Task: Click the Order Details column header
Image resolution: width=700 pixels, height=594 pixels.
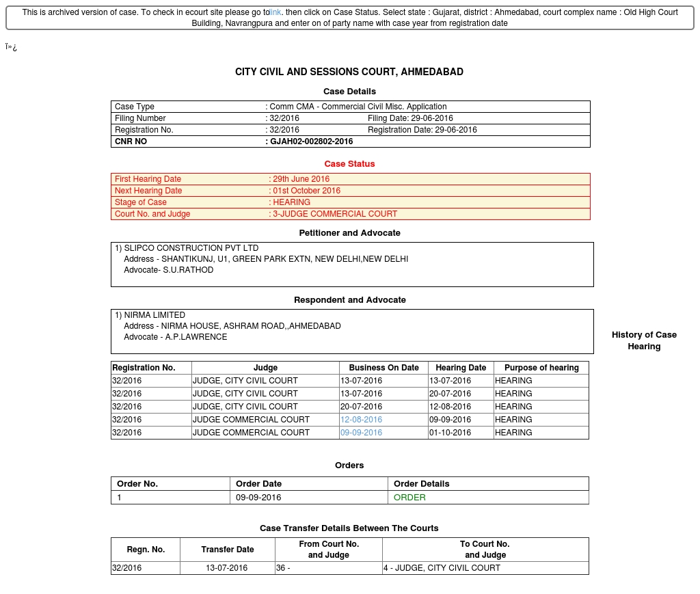Action: pos(421,484)
